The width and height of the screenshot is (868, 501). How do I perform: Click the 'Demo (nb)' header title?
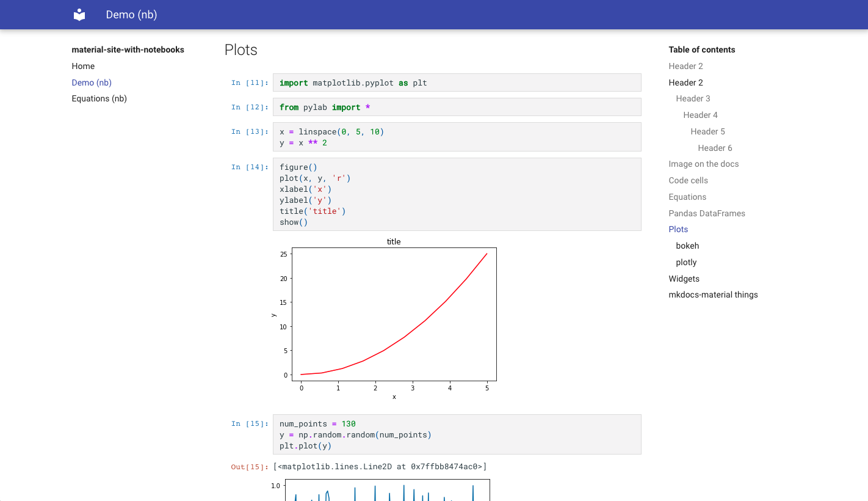pos(131,14)
